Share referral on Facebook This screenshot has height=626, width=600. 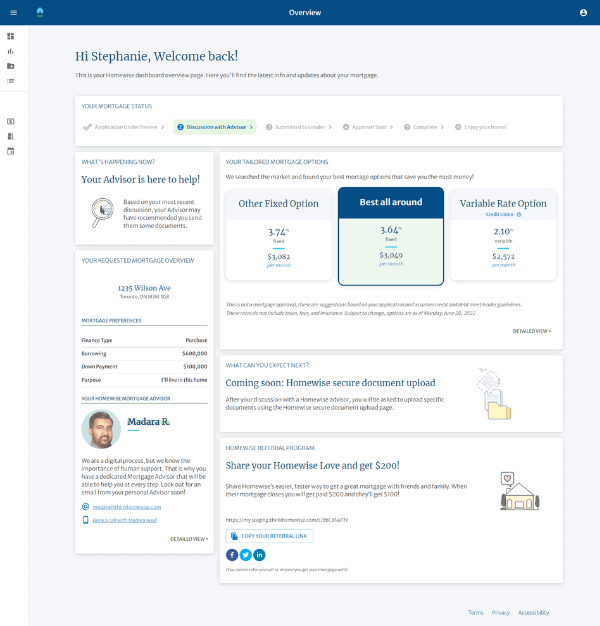[x=232, y=555]
